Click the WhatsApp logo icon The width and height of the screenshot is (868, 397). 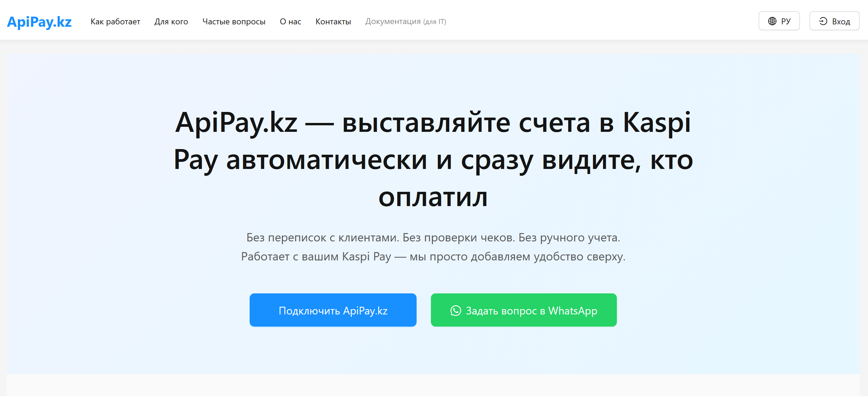tap(456, 310)
